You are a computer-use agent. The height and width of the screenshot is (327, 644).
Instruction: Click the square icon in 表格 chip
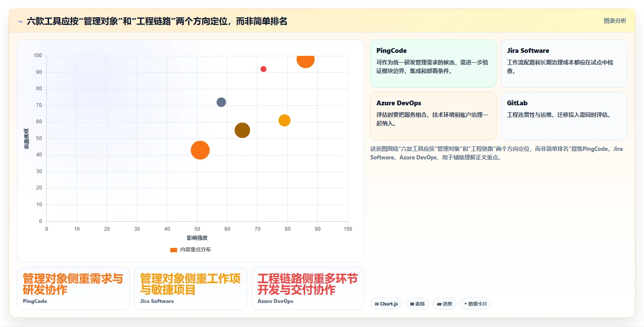pos(412,304)
